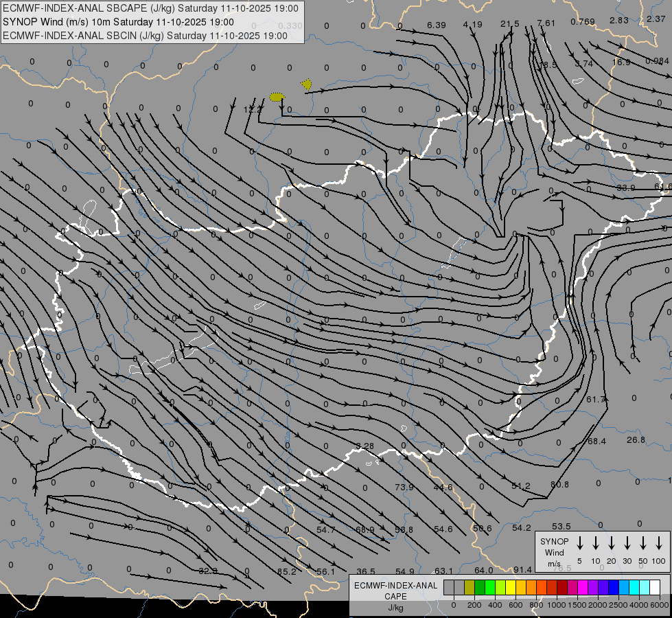Click the CAPE value 64.0

tap(483, 571)
